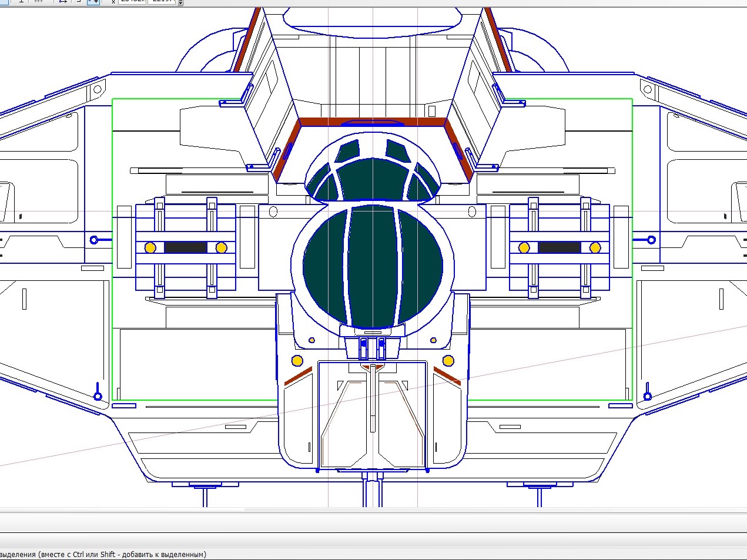Click the yellow circle right of lower hatch
Screen dimensions: 747x560
point(448,361)
